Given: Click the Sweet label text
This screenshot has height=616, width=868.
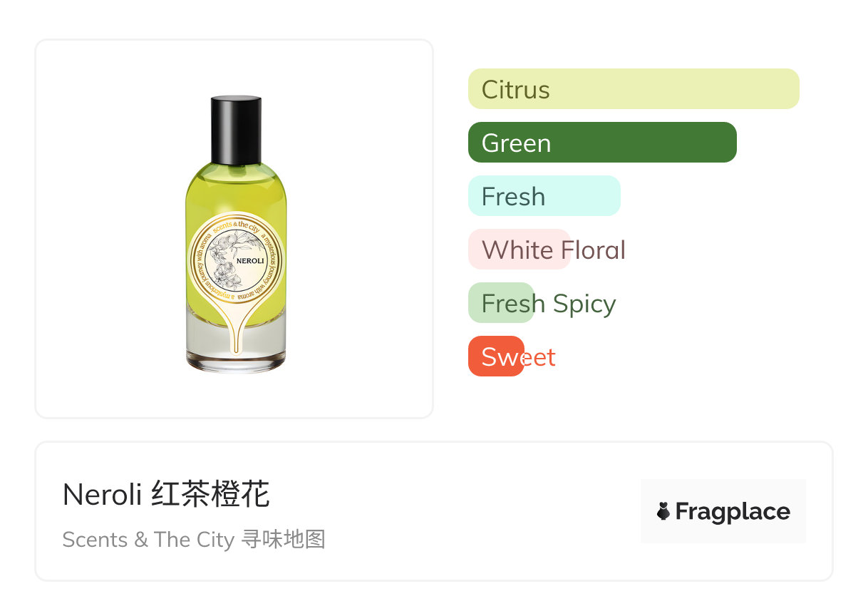Looking at the screenshot, I should coord(518,357).
